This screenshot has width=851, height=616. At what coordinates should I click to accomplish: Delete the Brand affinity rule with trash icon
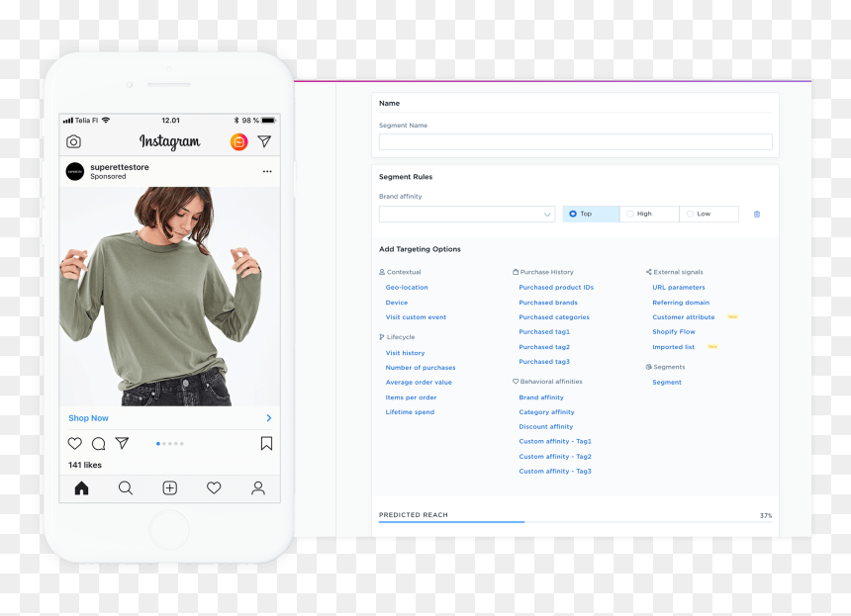click(757, 215)
